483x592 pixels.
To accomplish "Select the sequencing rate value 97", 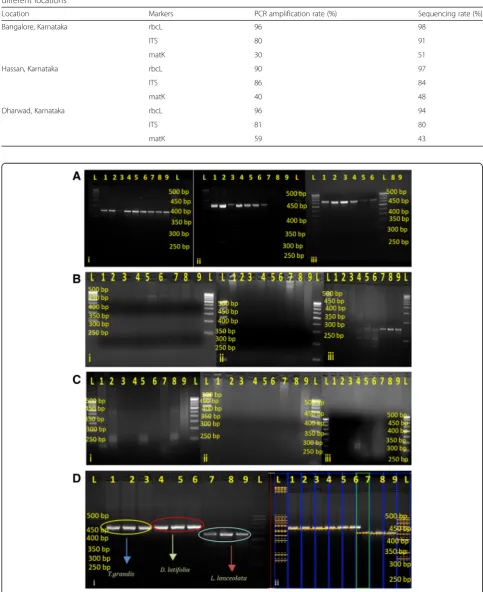I will pyautogui.click(x=422, y=69).
